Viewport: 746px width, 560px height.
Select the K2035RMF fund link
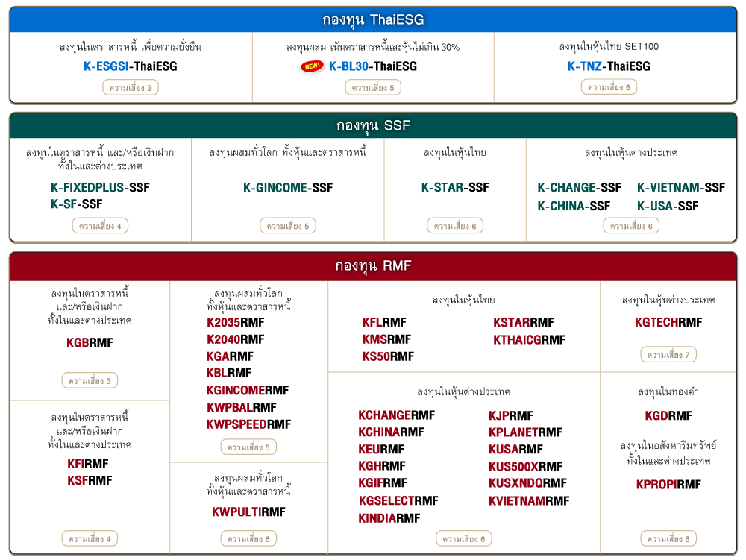[x=235, y=322]
